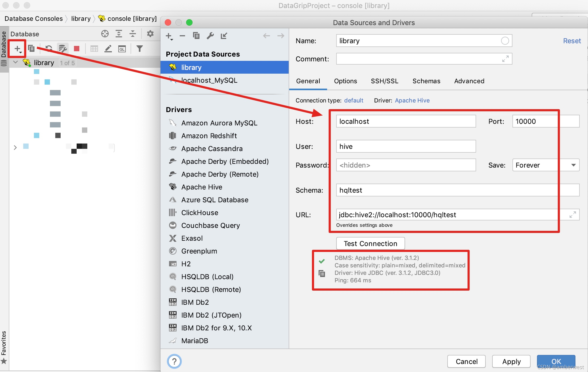Viewport: 588px width, 372px height.
Task: Click refresh icon in Database toolbar
Action: (49, 49)
